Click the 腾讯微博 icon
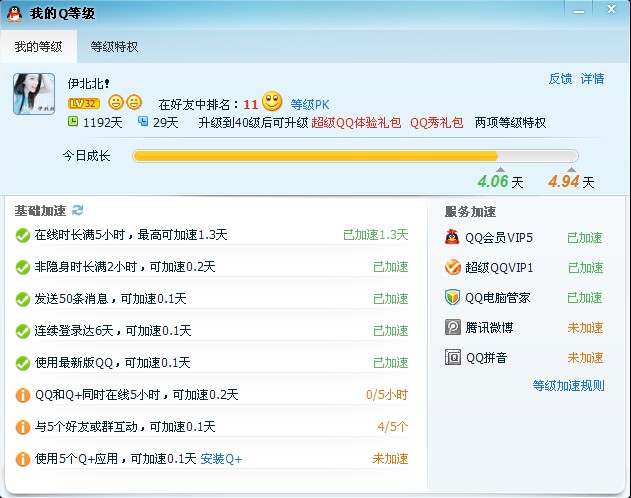The width and height of the screenshot is (631, 498). tap(453, 327)
